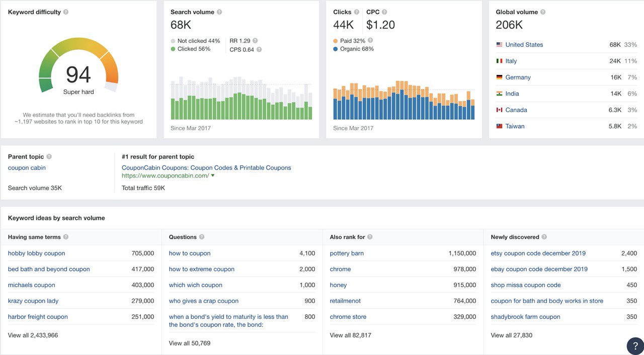
Task: Select United States in Global volume list
Action: [524, 45]
